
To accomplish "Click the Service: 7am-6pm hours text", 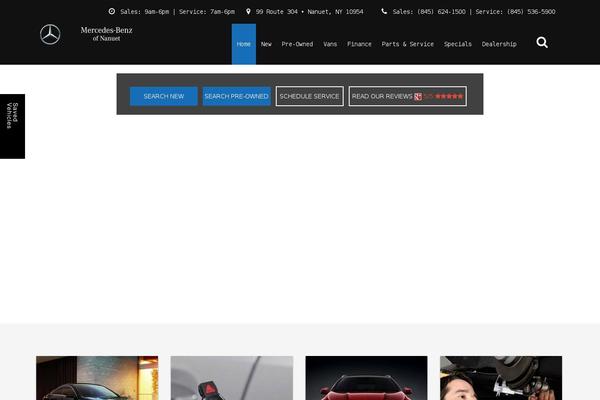I will click(207, 11).
